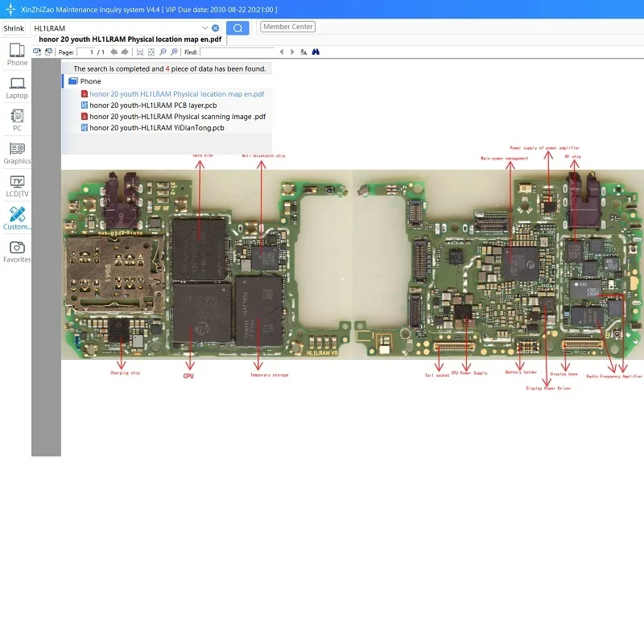Open the YiDianTong.pcb file
This screenshot has height=644, width=644.
pos(156,128)
